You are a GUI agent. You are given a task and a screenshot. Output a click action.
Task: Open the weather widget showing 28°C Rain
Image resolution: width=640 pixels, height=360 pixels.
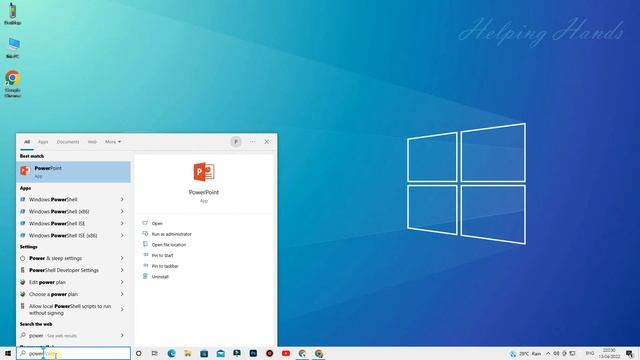525,353
